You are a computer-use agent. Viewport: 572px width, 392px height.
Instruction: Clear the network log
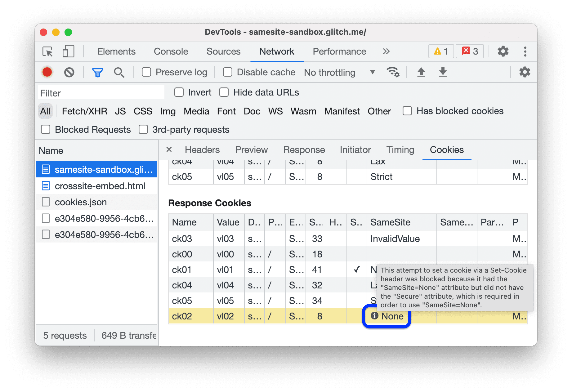point(69,72)
